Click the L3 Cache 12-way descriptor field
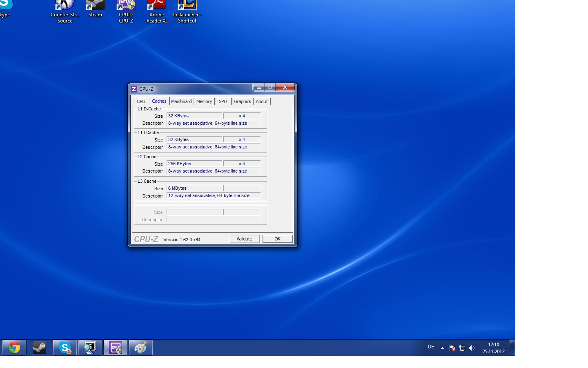This screenshot has height=368, width=588. (x=214, y=195)
